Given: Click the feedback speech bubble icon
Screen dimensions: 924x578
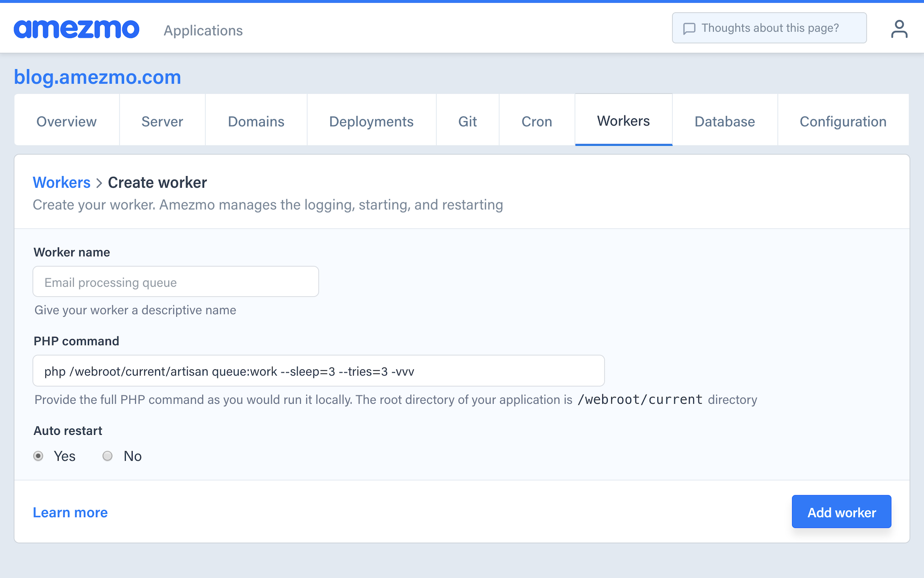Looking at the screenshot, I should tap(689, 28).
